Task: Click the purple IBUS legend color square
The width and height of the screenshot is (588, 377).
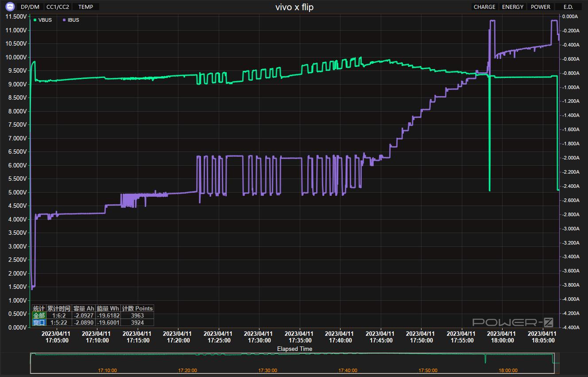Action: point(64,20)
